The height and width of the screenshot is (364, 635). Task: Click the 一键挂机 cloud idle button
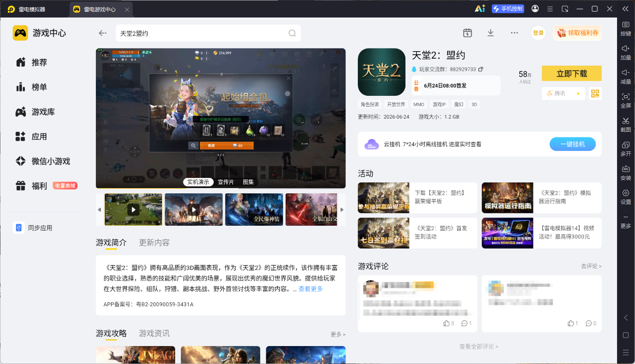(x=573, y=144)
